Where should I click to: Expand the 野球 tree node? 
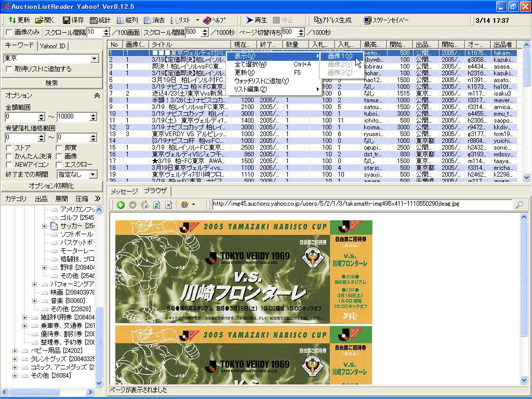(x=44, y=268)
